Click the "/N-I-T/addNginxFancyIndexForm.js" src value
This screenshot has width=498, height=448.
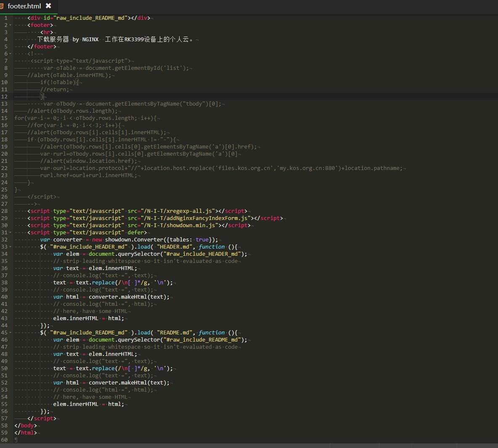(196, 218)
